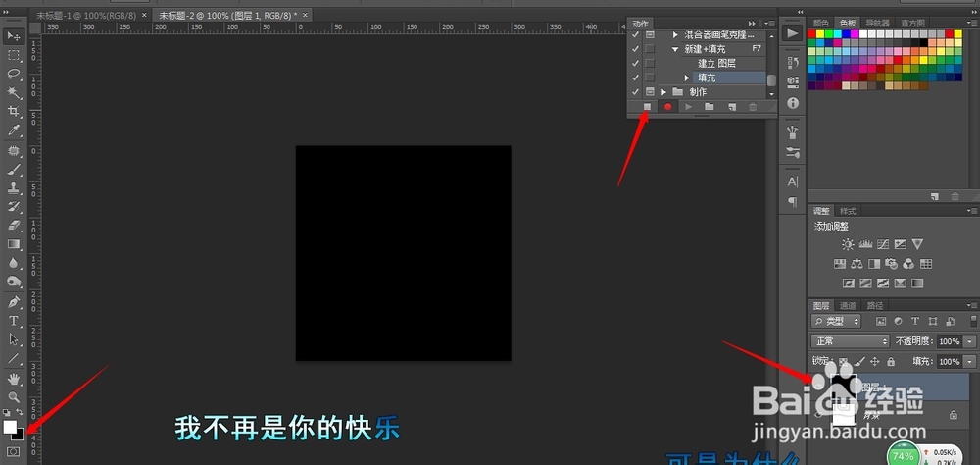Switch to the 导航器 panel tab
980x465 pixels.
click(877, 23)
